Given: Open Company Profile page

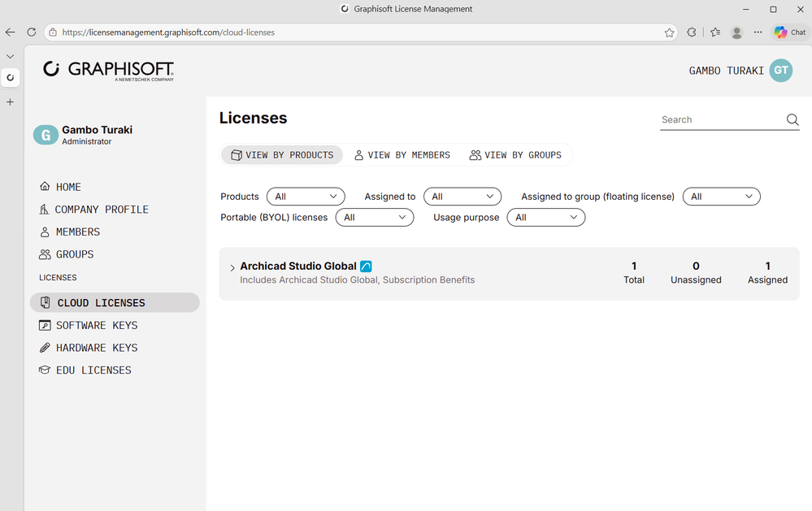Looking at the screenshot, I should [93, 209].
